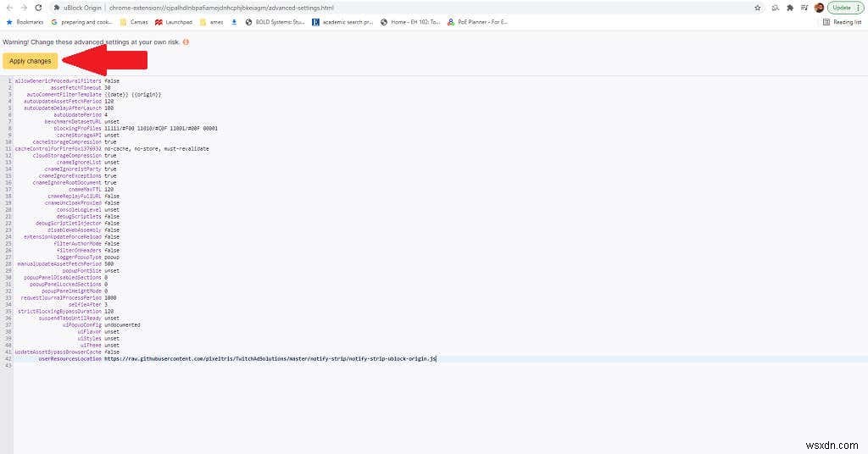Click the requestJournalProcessPeriod line
Image resolution: width=868 pixels, height=454 pixels.
point(69,298)
